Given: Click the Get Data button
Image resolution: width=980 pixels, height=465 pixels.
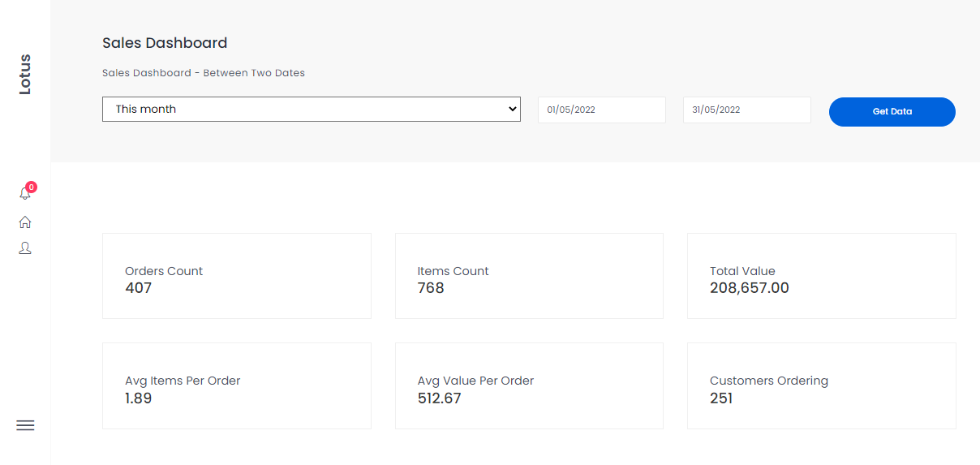Looking at the screenshot, I should (x=892, y=112).
